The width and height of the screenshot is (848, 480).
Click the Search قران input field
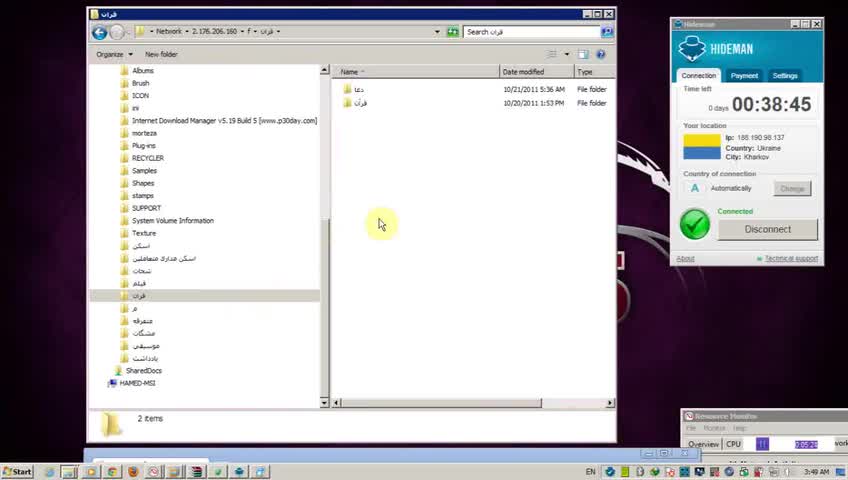[532, 32]
